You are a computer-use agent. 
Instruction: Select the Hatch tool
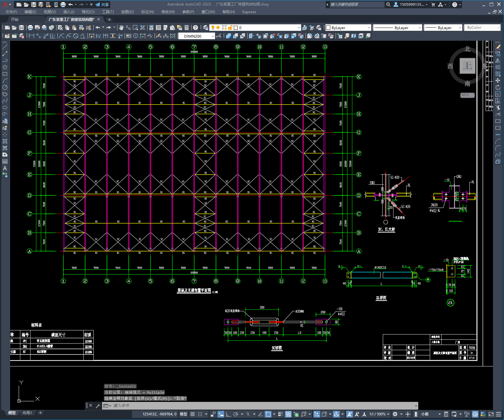5,141
